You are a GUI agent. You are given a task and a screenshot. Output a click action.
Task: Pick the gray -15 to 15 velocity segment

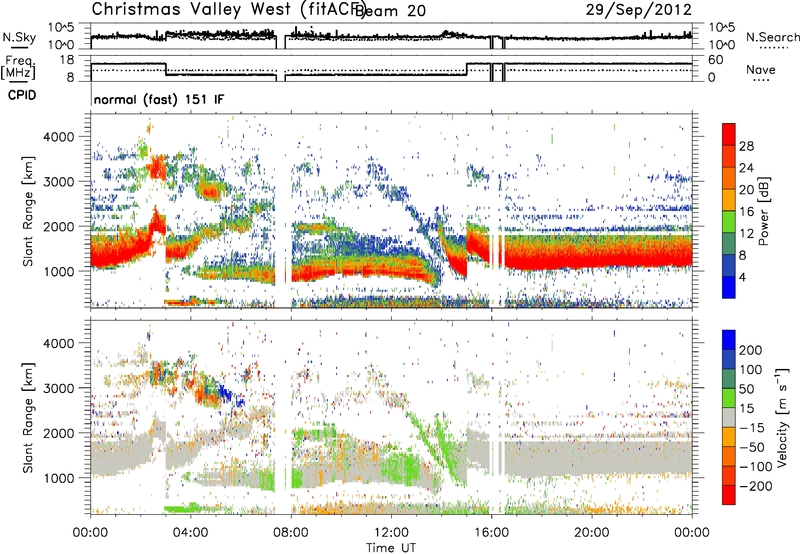click(729, 418)
